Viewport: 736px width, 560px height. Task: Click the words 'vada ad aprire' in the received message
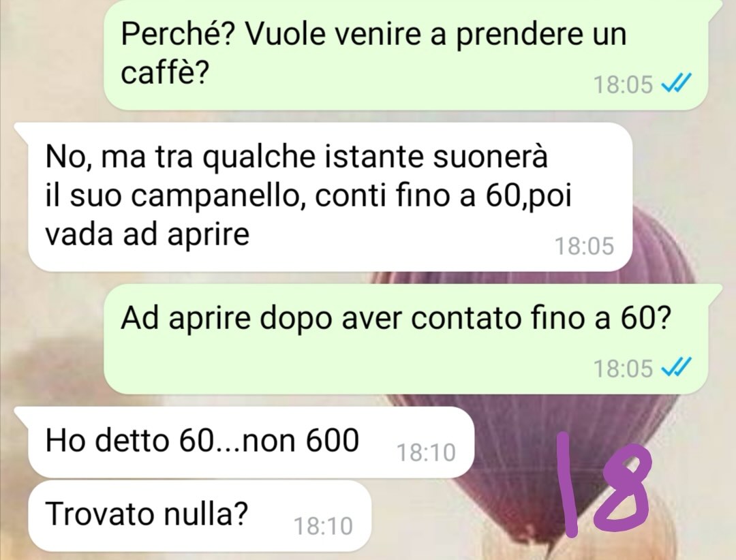(147, 234)
